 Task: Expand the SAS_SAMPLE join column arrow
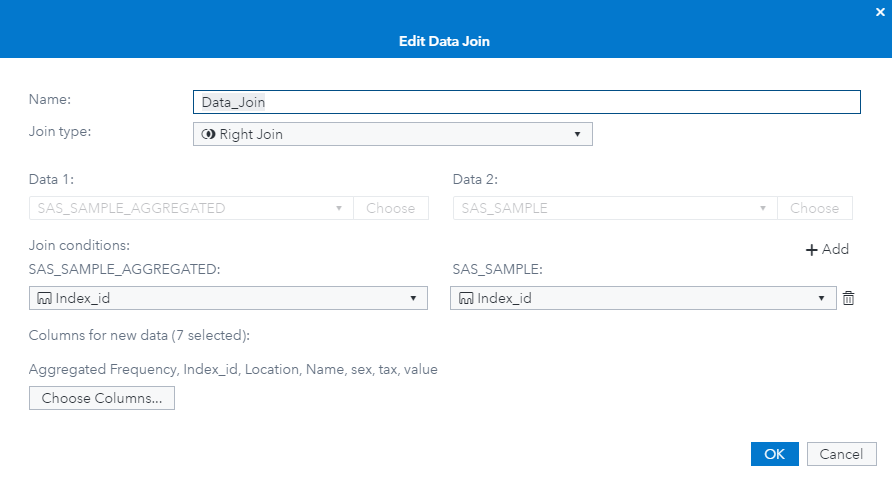[821, 298]
